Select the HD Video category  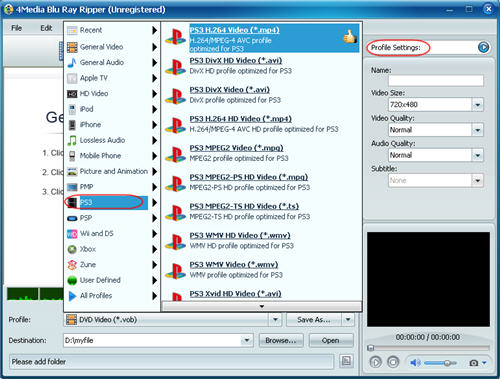112,94
